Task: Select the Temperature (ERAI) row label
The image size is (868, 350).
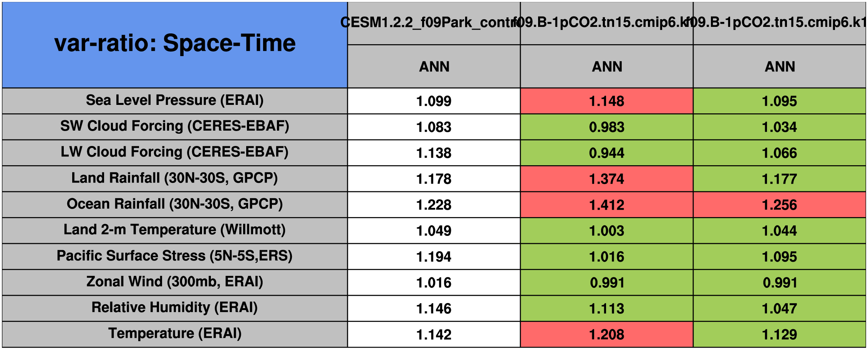Action: (175, 334)
